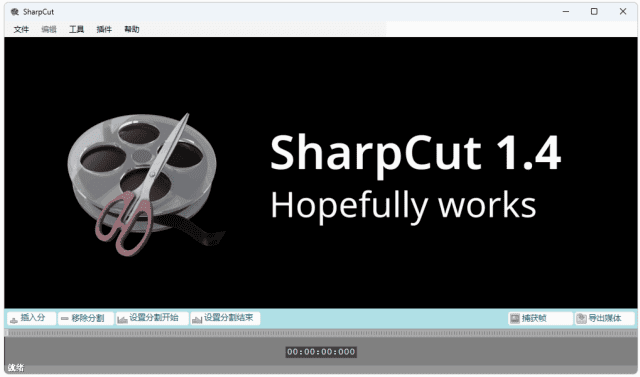Click the 就绪 status bar text
Viewport: 640px width, 377px height.
16,368
